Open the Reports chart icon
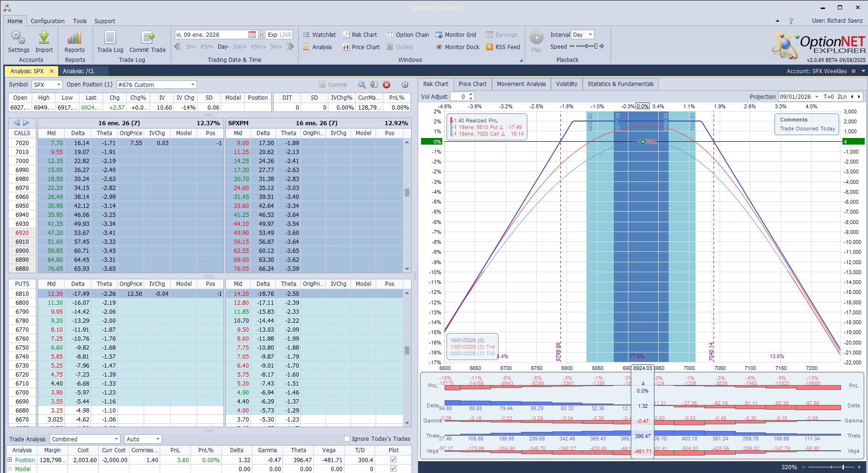This screenshot has height=473, width=868. coord(75,38)
